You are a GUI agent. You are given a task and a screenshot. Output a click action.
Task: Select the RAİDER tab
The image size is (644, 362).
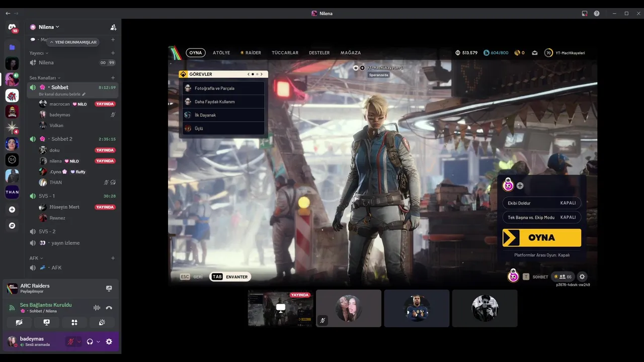coord(251,53)
